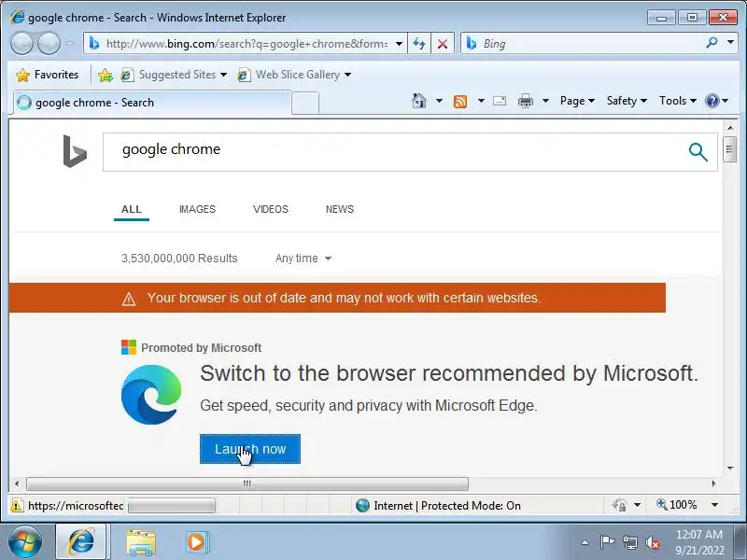
Task: Click 'Promoted by Microsoft' label
Action: [201, 348]
